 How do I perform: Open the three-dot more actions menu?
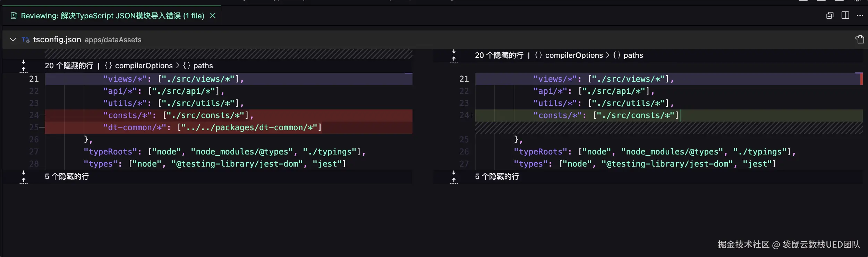(x=860, y=16)
